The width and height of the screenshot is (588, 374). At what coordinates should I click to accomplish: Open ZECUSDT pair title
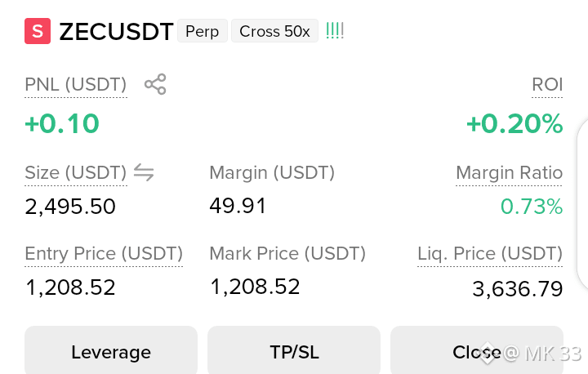(x=116, y=32)
